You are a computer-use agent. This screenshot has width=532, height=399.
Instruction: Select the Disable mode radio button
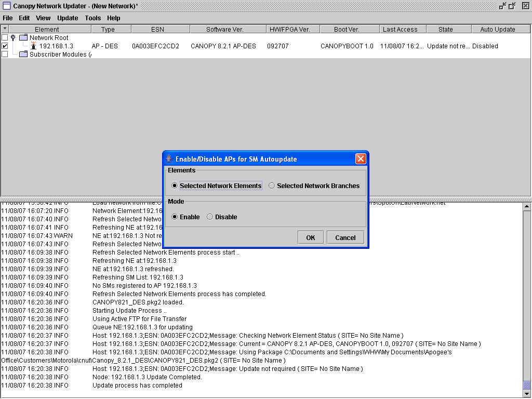pos(210,217)
